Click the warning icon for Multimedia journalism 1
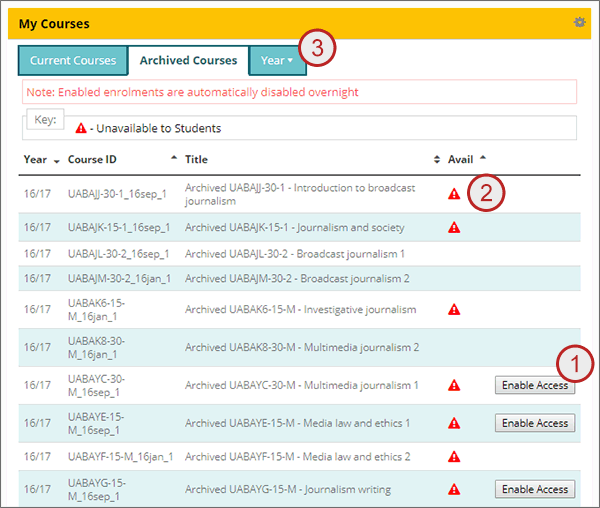Image resolution: width=600 pixels, height=508 pixels. [454, 385]
